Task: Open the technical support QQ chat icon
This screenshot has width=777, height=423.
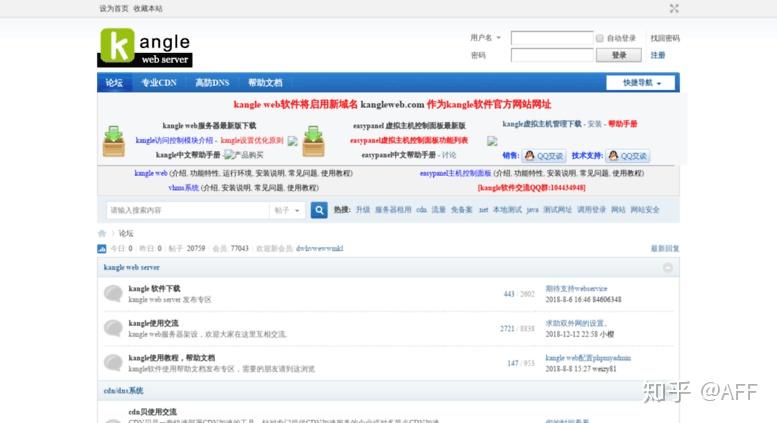Action: pyautogui.click(x=628, y=156)
